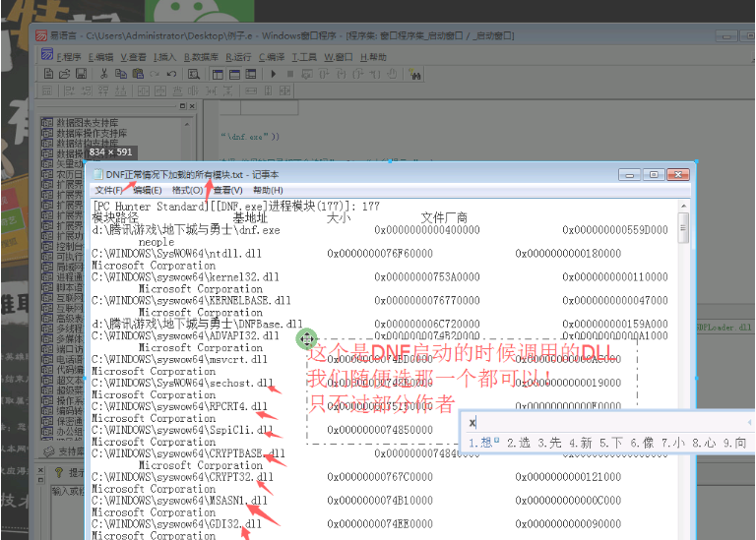Click the green move handle on the annotation
This screenshot has height=540, width=756.
(x=307, y=339)
